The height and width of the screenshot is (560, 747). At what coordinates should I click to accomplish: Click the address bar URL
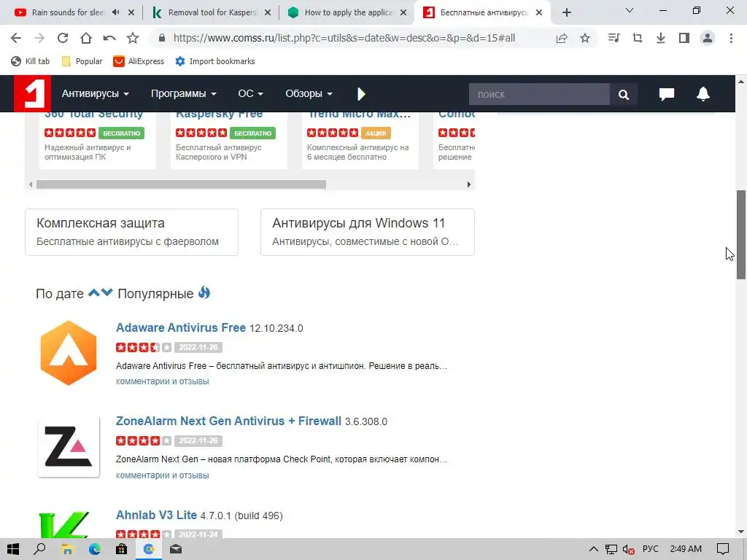pos(344,38)
